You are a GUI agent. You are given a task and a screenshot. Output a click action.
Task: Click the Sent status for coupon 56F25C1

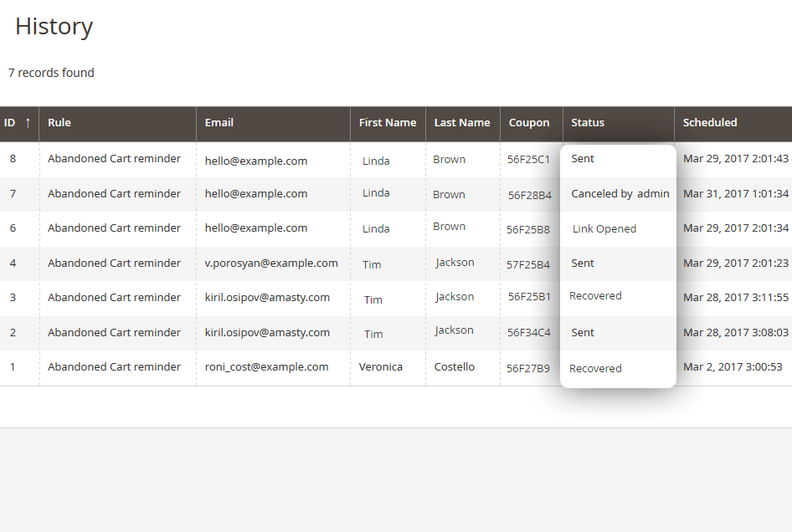pyautogui.click(x=583, y=158)
